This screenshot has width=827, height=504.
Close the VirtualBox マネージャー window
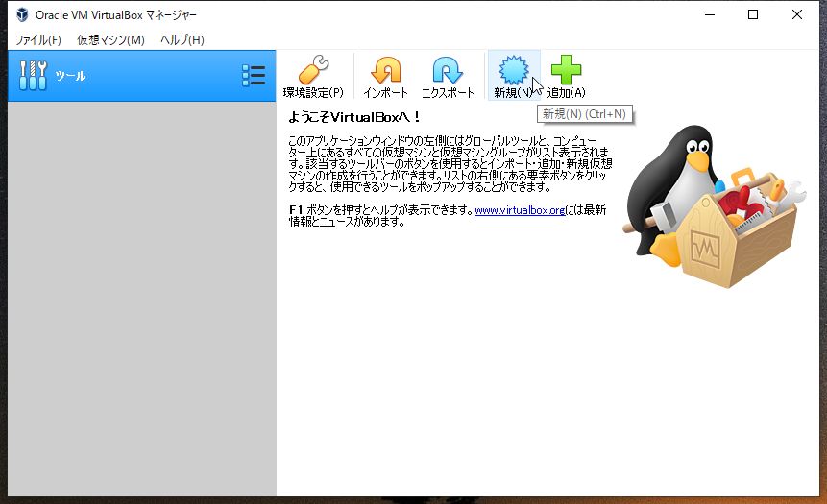point(797,14)
